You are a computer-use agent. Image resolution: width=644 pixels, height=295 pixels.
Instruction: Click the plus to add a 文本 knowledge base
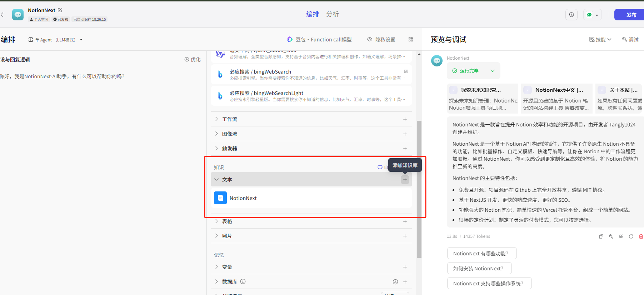pos(405,180)
